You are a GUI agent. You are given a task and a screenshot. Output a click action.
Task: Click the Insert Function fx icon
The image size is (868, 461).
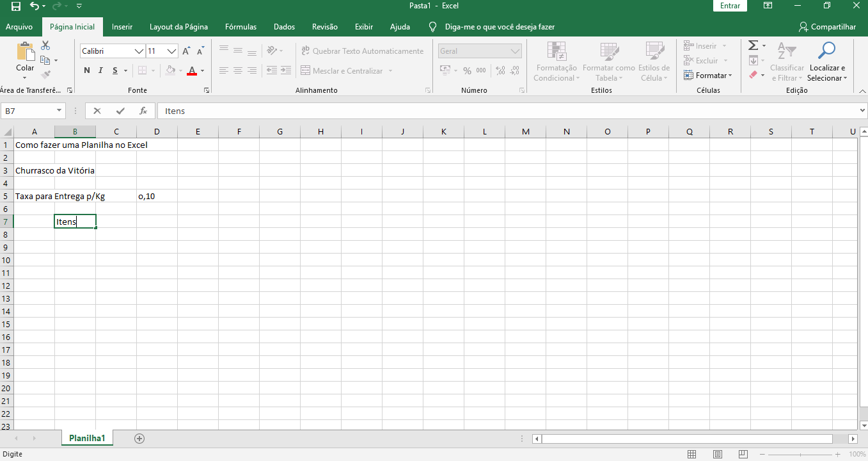click(x=143, y=111)
